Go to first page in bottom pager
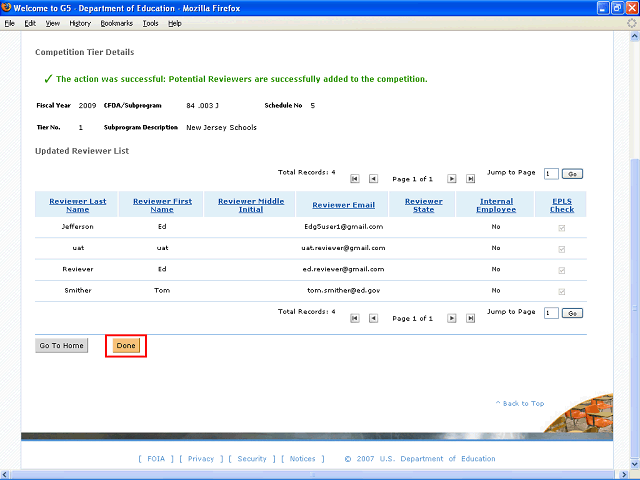The width and height of the screenshot is (640, 480). [355, 318]
